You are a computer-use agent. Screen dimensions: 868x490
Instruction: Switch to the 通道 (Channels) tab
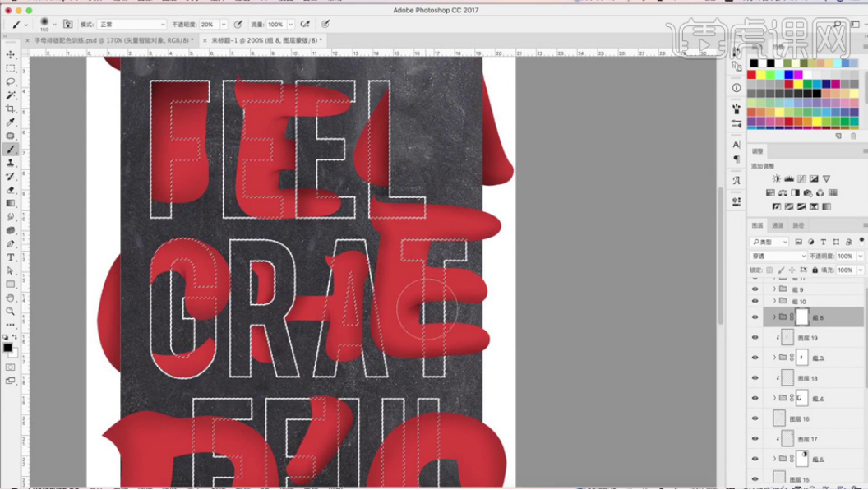pyautogui.click(x=778, y=225)
